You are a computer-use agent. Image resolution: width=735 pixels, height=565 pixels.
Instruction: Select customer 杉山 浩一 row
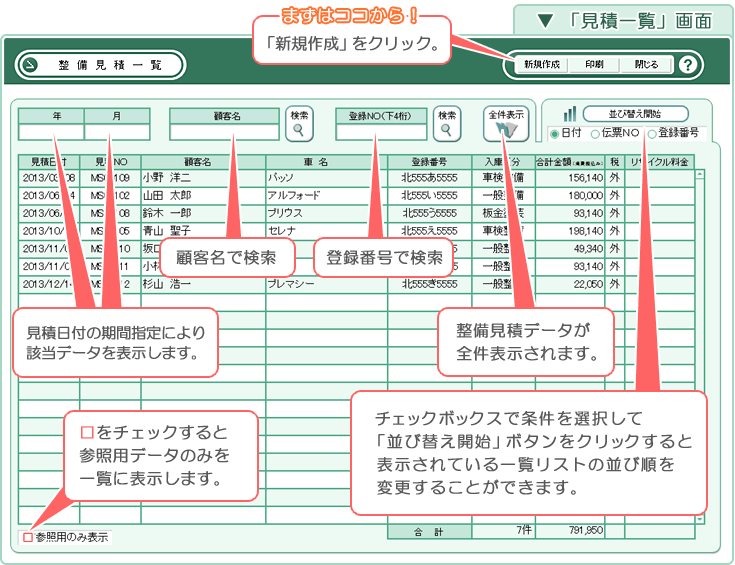356,284
